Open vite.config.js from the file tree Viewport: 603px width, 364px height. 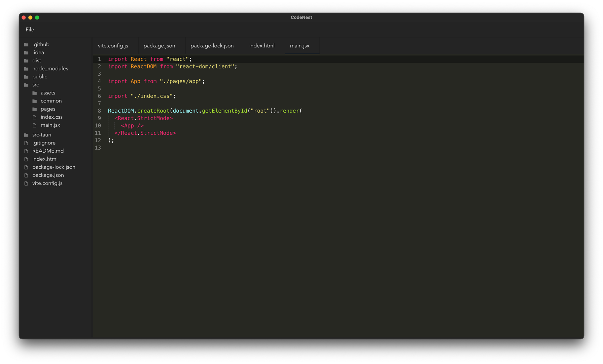(47, 183)
